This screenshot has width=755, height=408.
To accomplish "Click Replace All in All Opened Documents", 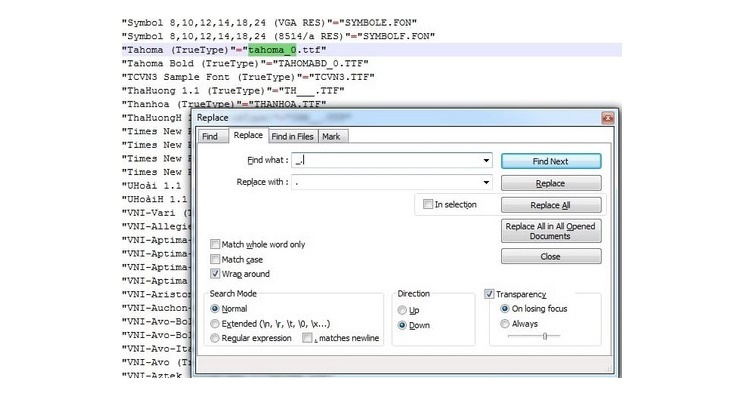I will tap(550, 231).
